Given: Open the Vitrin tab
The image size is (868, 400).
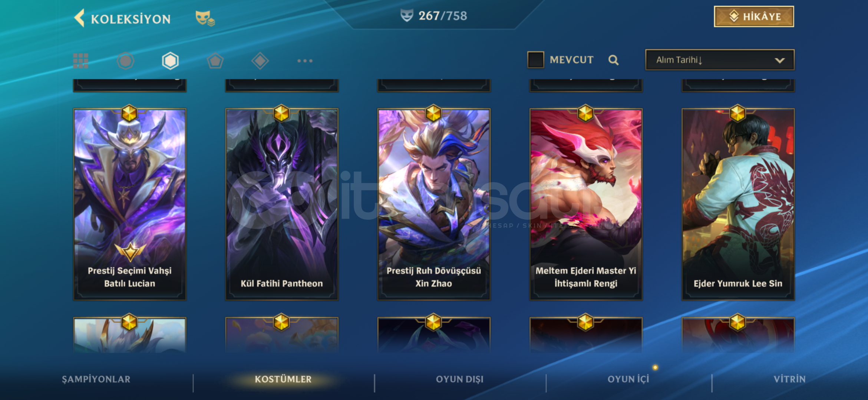Looking at the screenshot, I should [789, 379].
